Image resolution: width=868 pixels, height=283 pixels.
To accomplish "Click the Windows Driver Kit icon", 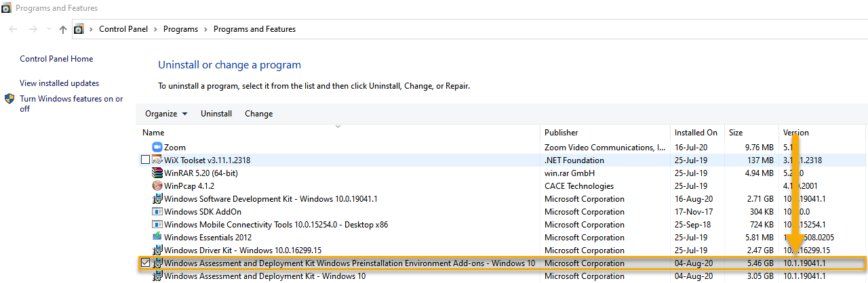I will (157, 251).
